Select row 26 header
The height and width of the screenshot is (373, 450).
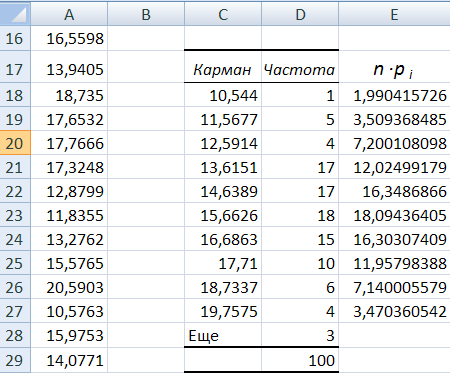(x=15, y=287)
